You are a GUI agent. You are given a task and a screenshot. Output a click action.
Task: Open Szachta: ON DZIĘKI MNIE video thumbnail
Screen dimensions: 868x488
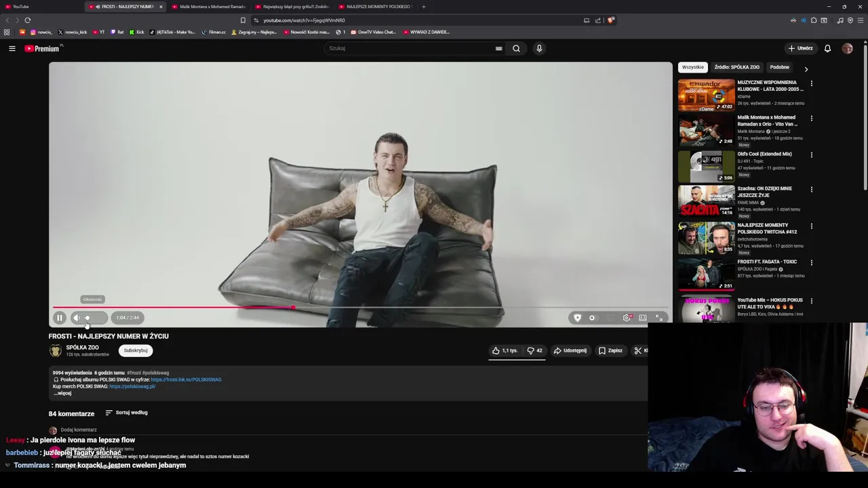706,201
